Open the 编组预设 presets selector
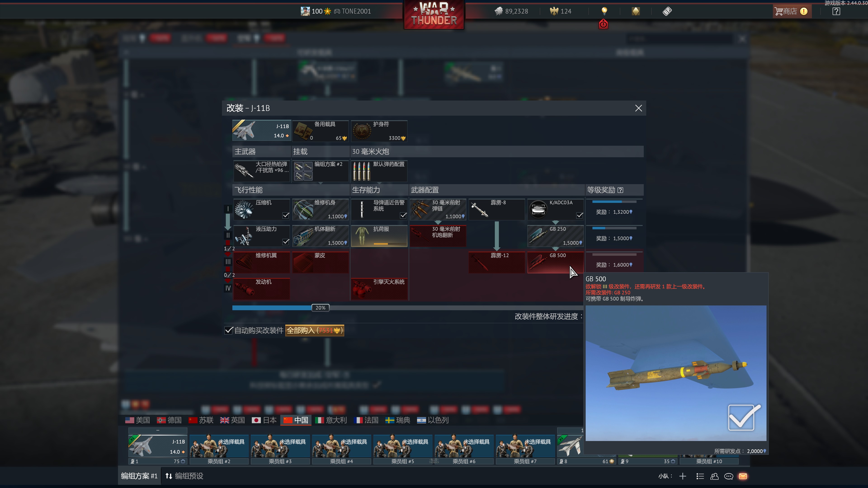This screenshot has height=488, width=868. [185, 476]
